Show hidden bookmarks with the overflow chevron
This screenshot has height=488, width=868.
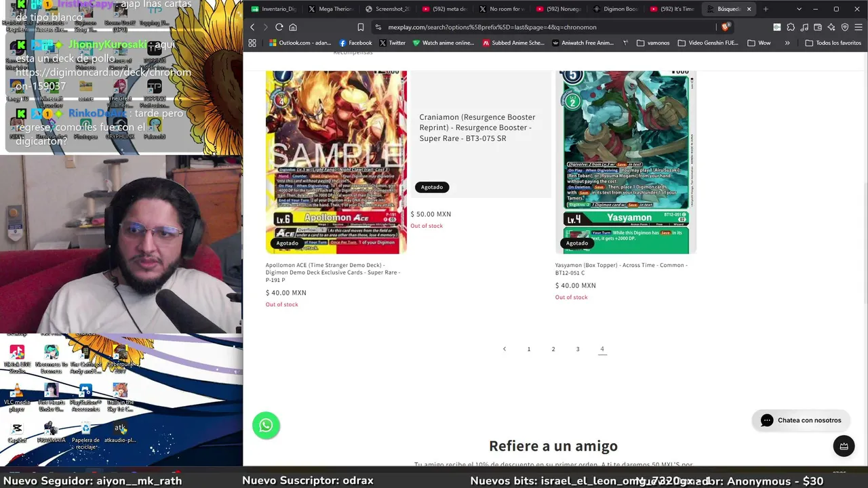pos(787,43)
